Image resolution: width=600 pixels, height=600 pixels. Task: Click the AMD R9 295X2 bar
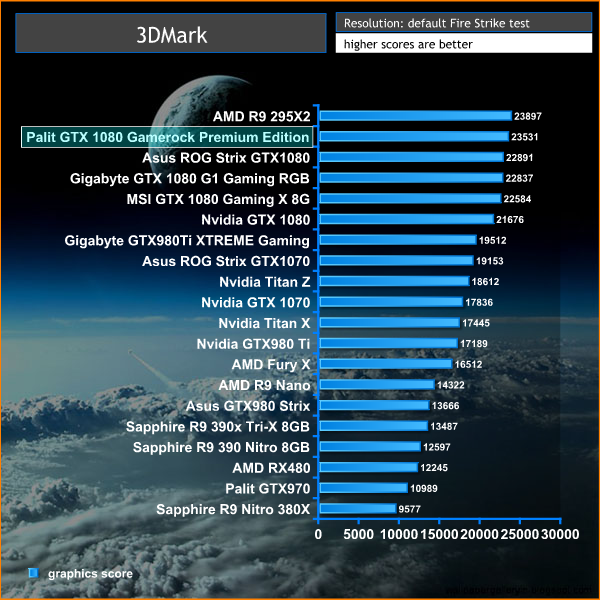(x=416, y=116)
